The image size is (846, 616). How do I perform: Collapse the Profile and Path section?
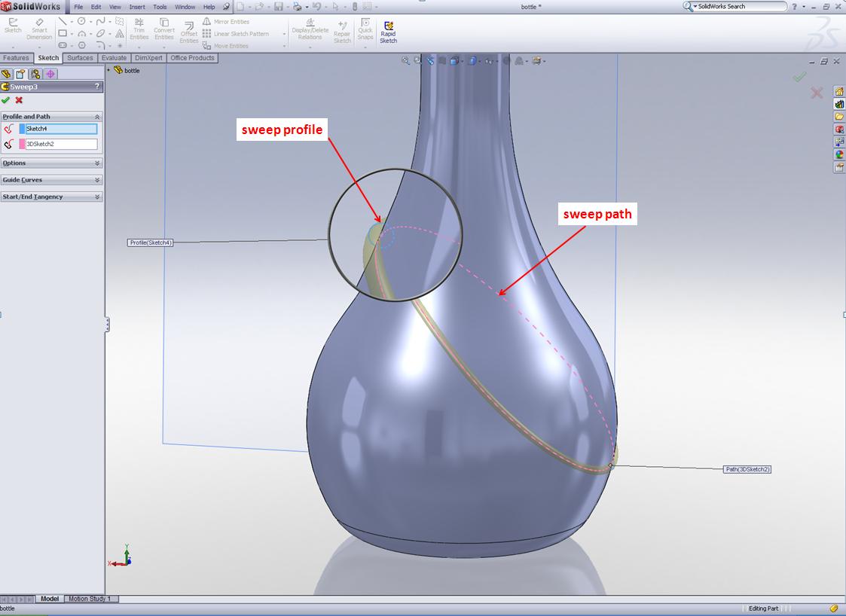[97, 117]
